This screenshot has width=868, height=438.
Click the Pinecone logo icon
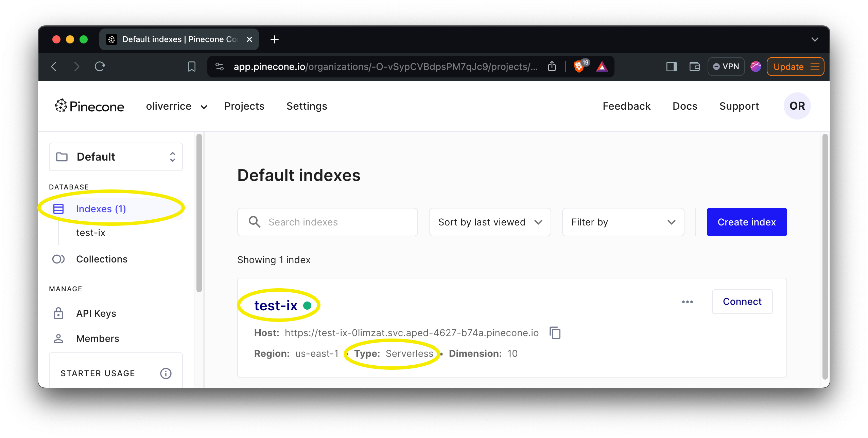click(x=62, y=106)
